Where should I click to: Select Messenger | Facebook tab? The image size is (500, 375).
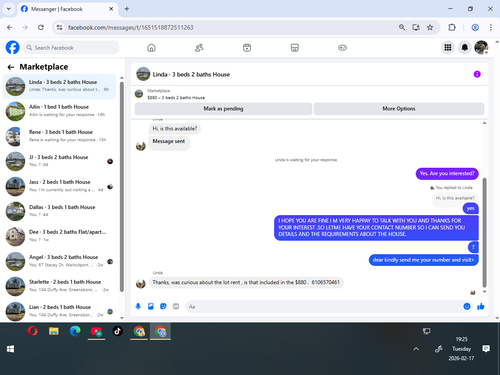(x=67, y=9)
